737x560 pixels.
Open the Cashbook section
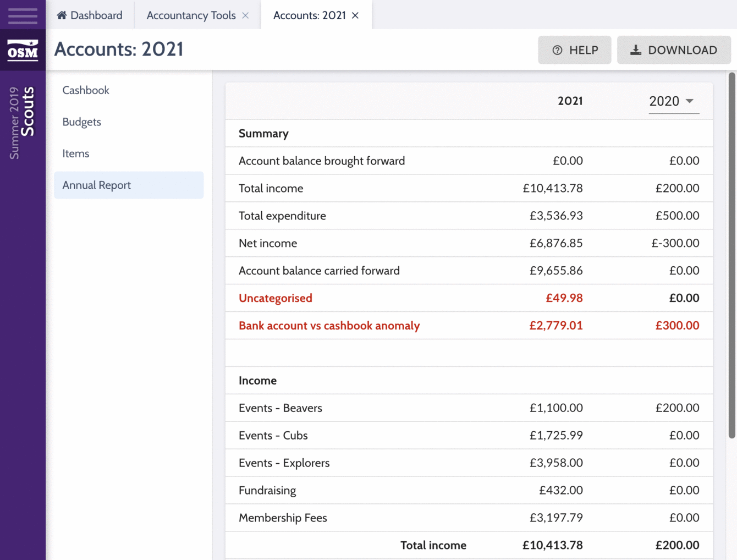(x=86, y=90)
